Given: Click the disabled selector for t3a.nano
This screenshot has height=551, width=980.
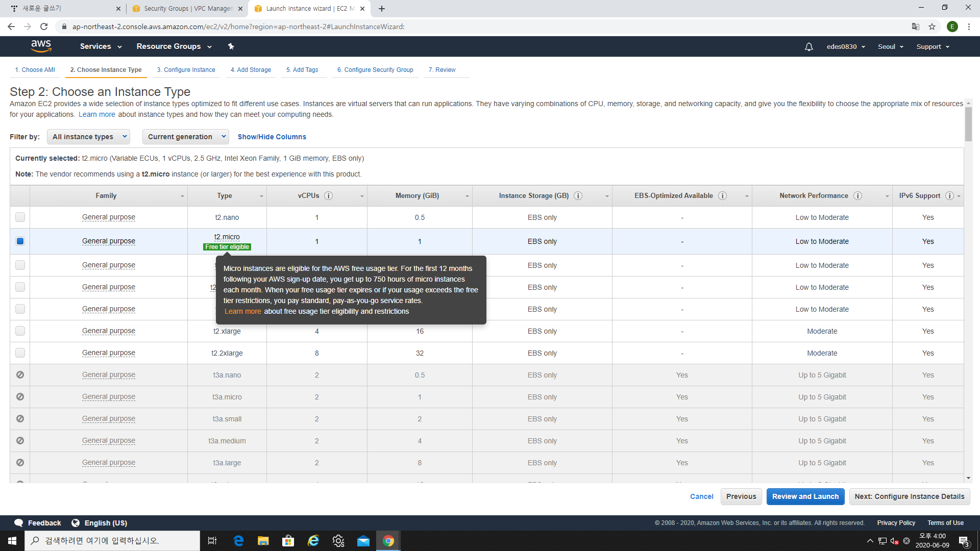Looking at the screenshot, I should pyautogui.click(x=20, y=375).
